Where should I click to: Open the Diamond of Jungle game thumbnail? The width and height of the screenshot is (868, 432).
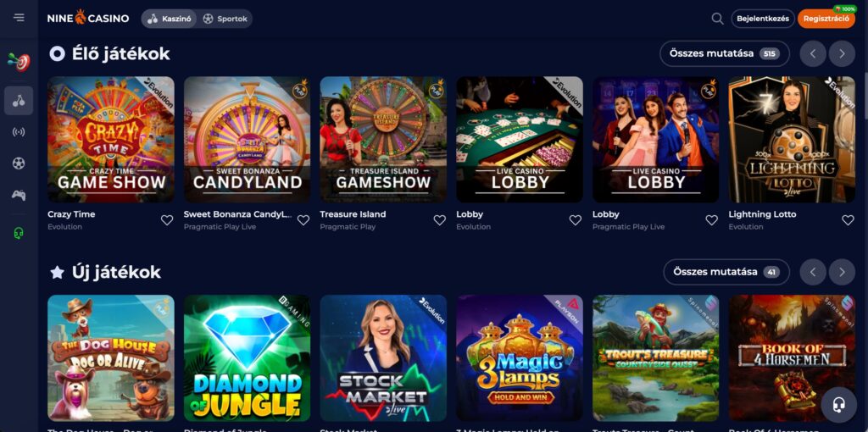(x=247, y=357)
